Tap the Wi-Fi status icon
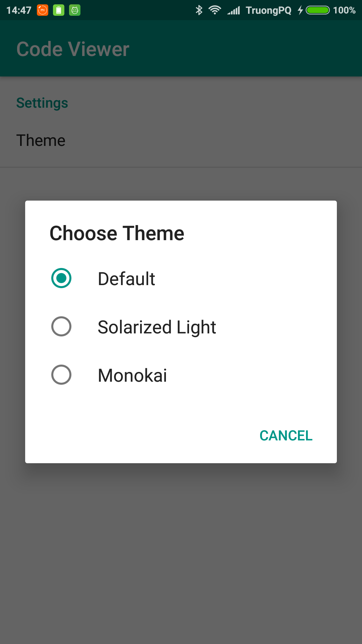 pos(215,10)
